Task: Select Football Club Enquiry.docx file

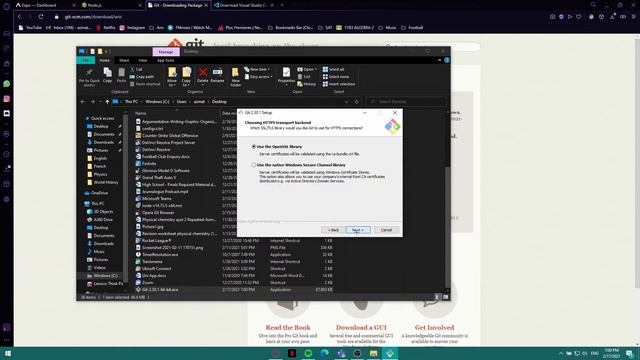Action: (x=166, y=156)
